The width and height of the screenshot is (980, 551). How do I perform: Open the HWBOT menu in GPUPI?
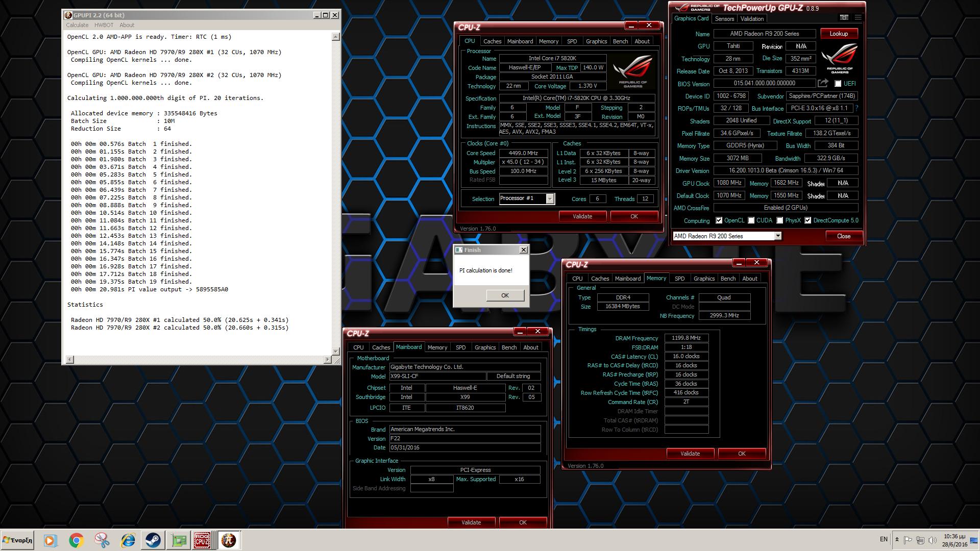pyautogui.click(x=104, y=25)
